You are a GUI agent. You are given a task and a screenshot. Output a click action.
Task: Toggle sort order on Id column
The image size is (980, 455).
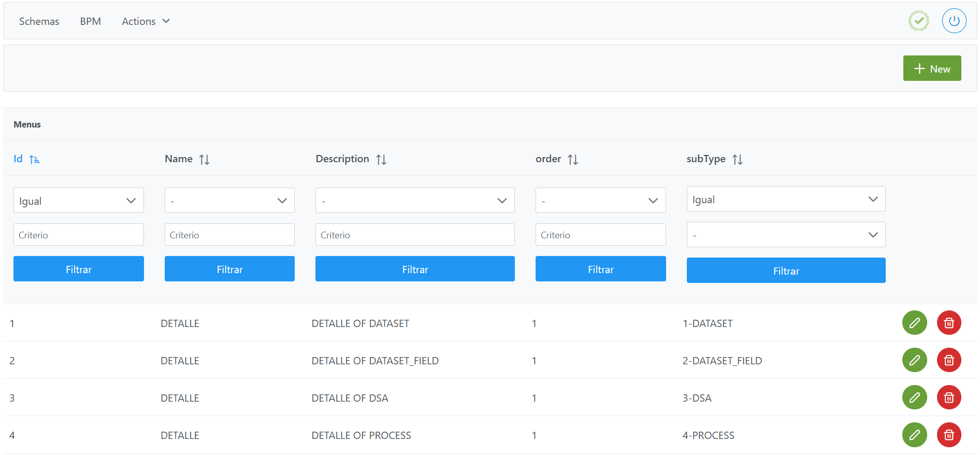pos(34,160)
